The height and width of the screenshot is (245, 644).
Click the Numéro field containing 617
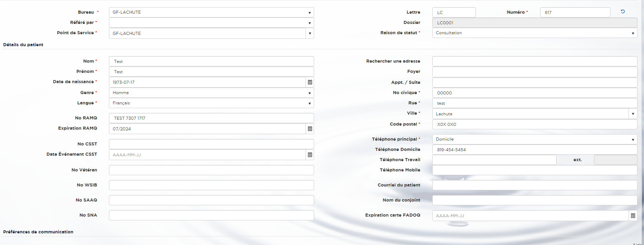[575, 12]
